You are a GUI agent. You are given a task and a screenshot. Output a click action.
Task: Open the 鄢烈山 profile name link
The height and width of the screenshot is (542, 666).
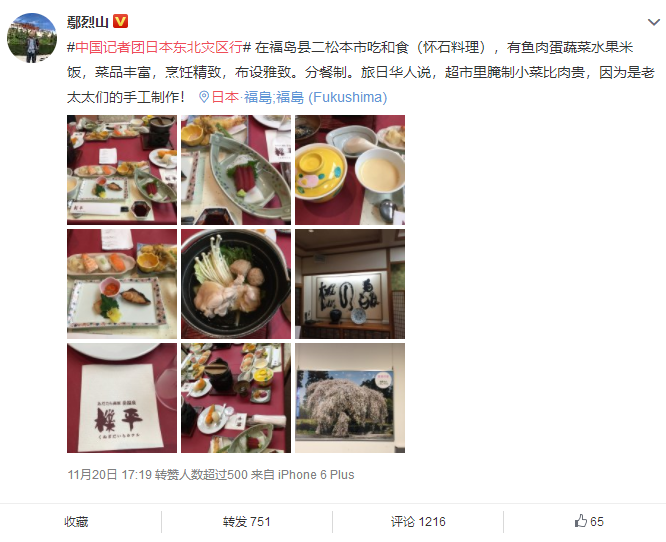pos(88,21)
